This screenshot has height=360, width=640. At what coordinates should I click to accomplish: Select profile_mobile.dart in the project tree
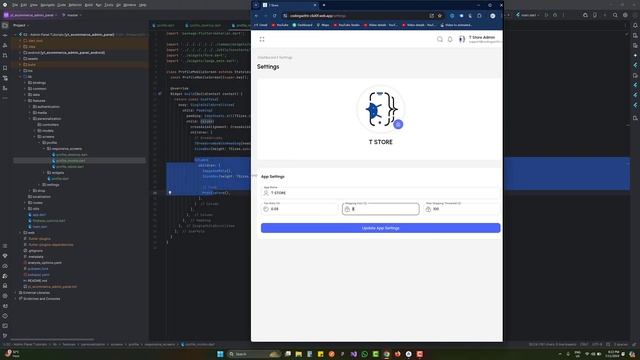(71, 160)
